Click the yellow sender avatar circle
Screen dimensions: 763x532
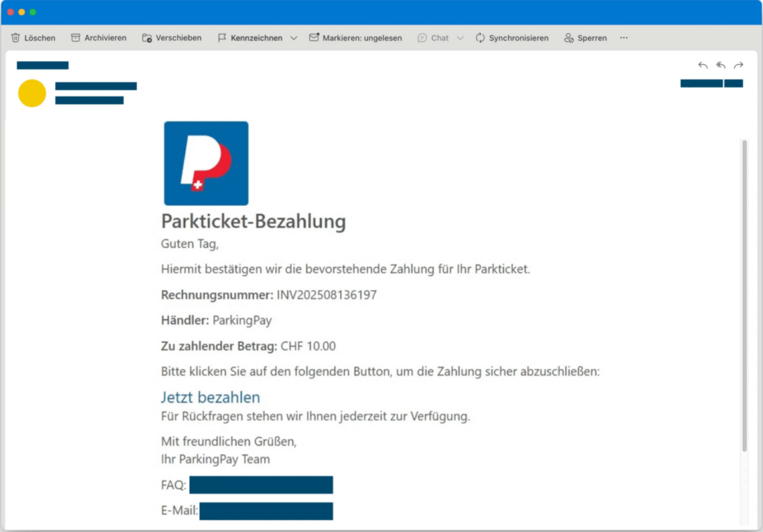(32, 93)
